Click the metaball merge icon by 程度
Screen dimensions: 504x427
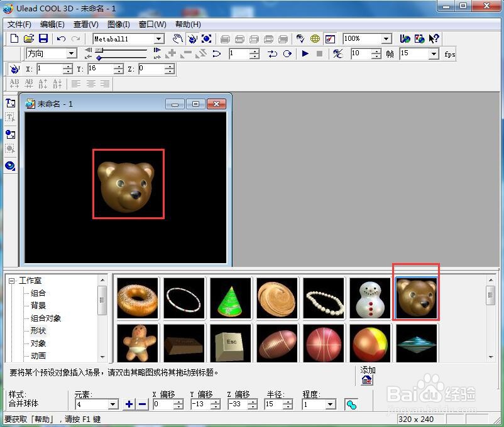coord(351,404)
